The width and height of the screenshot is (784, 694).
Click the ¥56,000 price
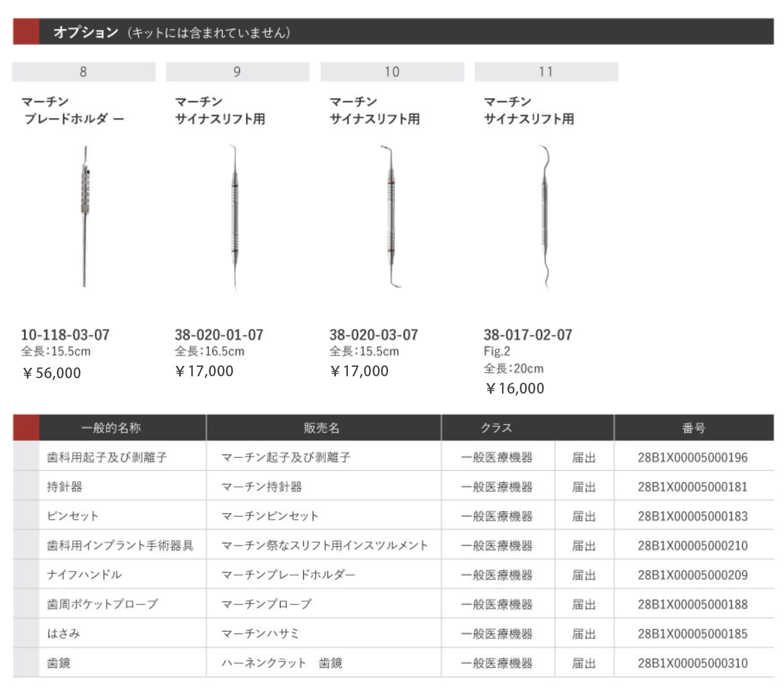(52, 373)
